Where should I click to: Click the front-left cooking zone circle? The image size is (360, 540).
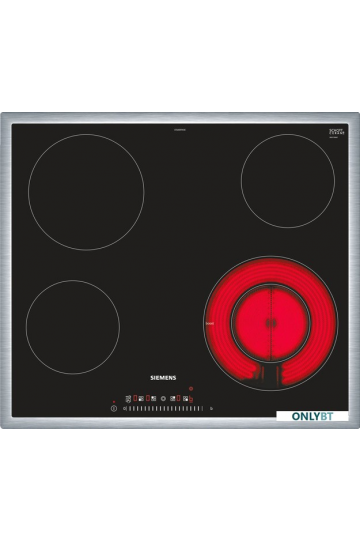[73, 327]
